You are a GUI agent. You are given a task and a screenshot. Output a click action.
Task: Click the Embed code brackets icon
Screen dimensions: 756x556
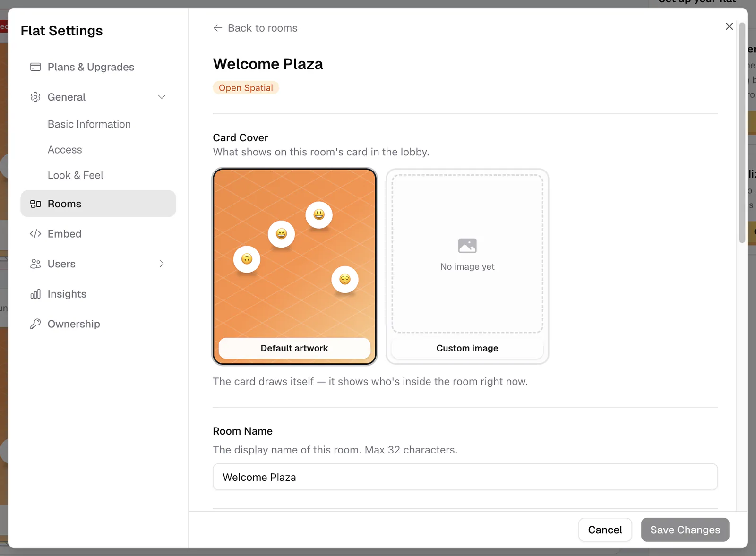tap(35, 234)
